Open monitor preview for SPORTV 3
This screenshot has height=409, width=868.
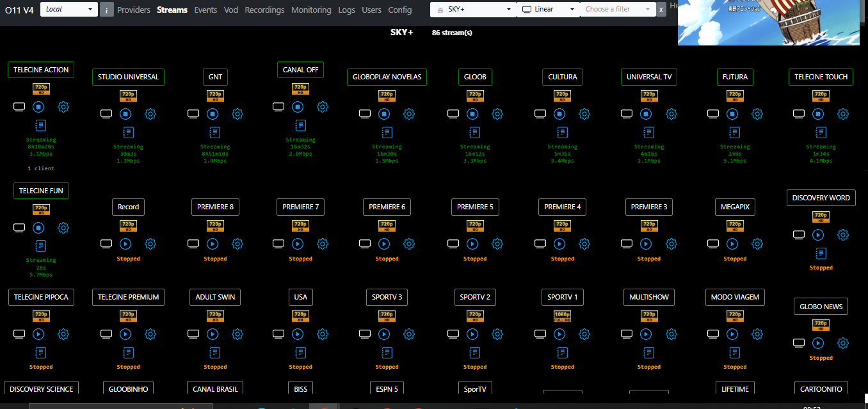click(365, 334)
